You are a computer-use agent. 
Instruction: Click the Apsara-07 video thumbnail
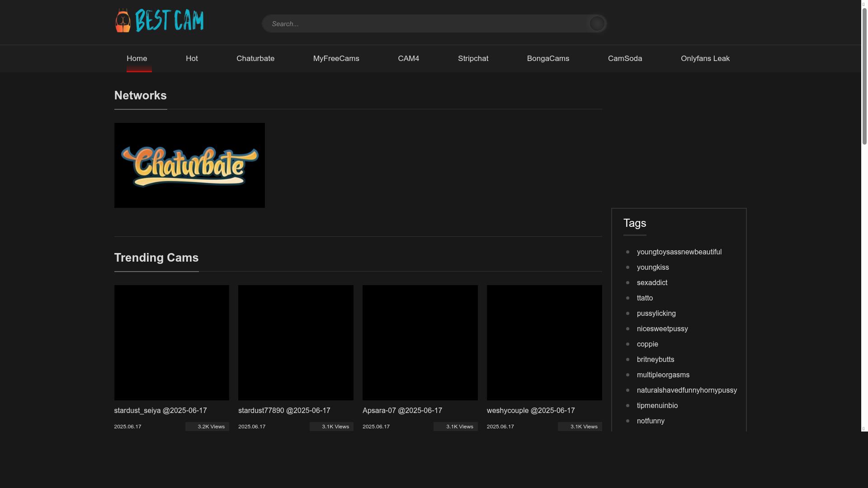(x=420, y=343)
